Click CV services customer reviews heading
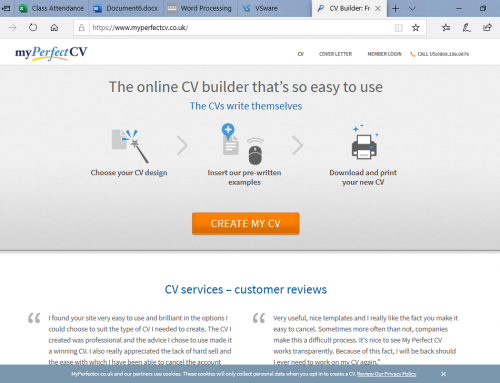Viewport: 500px width, 383px height. point(246,289)
